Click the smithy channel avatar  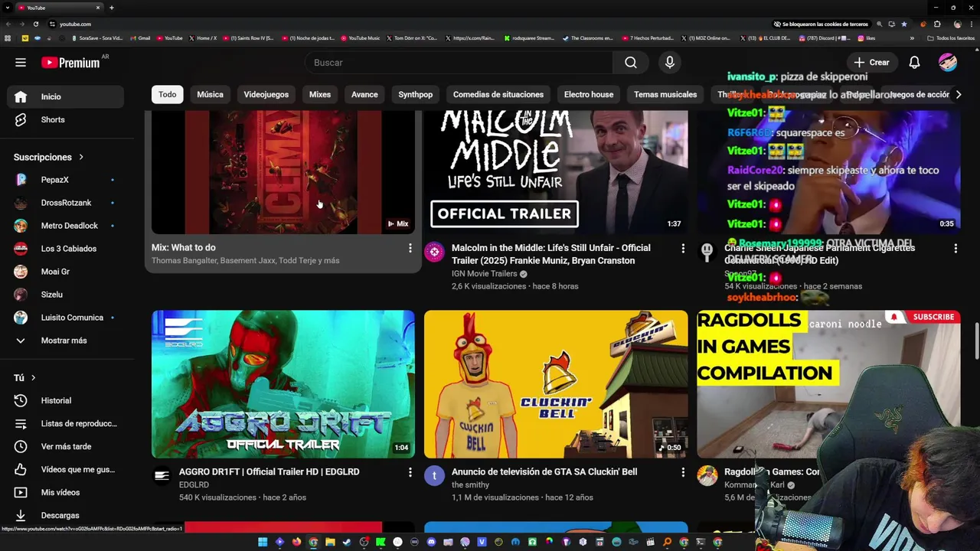[434, 476]
